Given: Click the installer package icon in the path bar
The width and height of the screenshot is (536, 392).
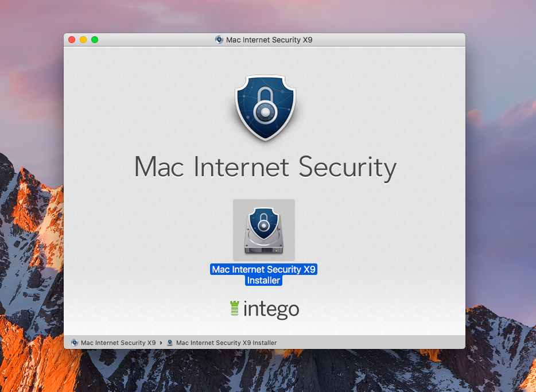Looking at the screenshot, I should [169, 343].
